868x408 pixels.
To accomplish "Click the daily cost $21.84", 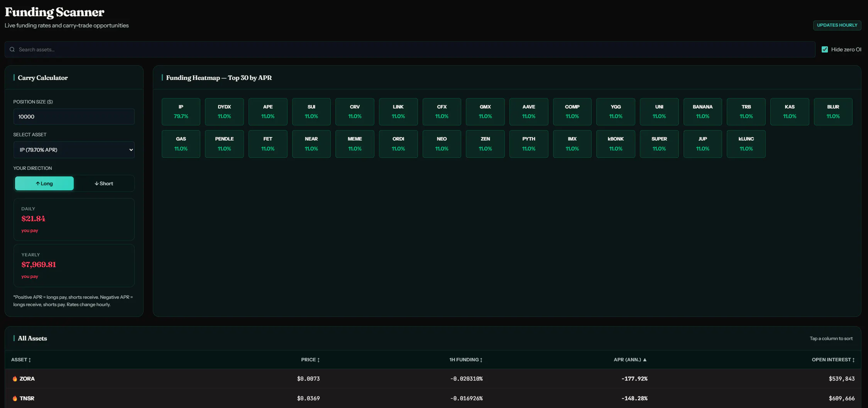I will coord(33,219).
